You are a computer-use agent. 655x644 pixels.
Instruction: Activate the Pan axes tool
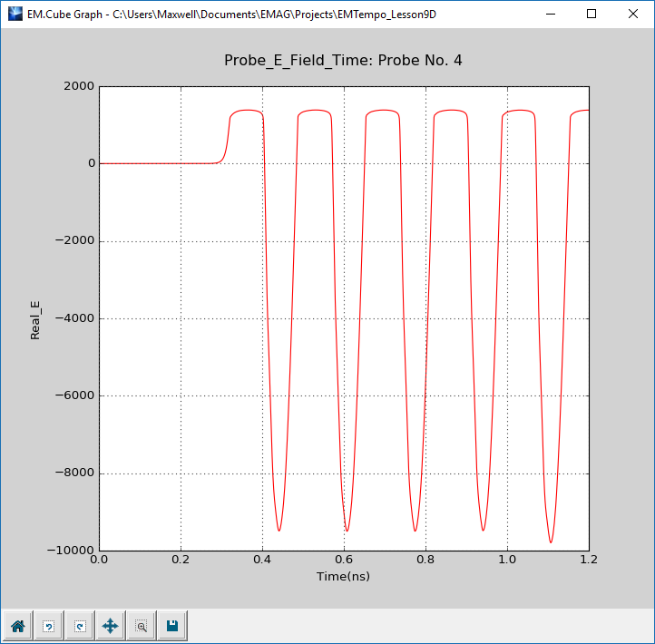[x=110, y=626]
